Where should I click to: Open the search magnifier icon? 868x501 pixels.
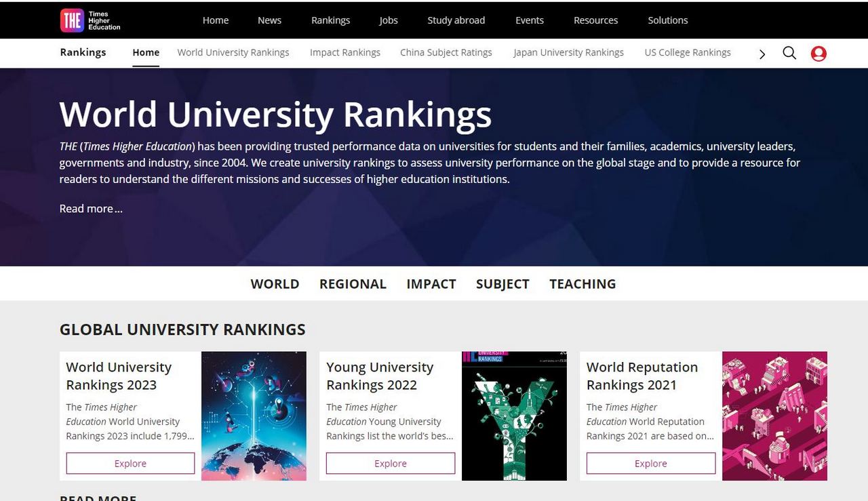click(789, 53)
